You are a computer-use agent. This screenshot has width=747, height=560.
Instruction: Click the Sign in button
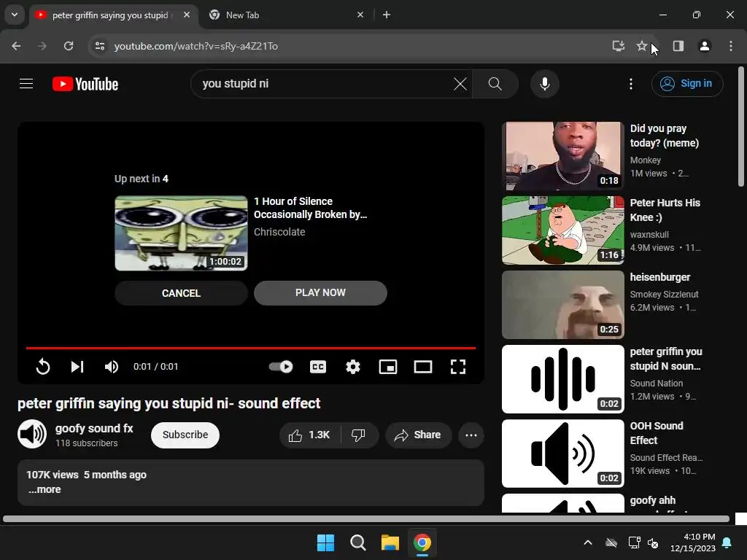click(687, 84)
